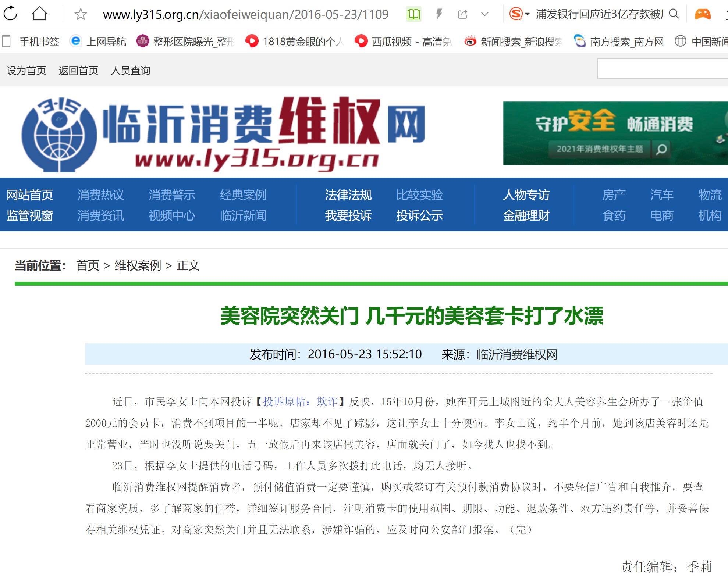Screen dimensions: 728x579
Task: Open the 新闻搜索_新浪 bookmark
Action: tap(513, 42)
